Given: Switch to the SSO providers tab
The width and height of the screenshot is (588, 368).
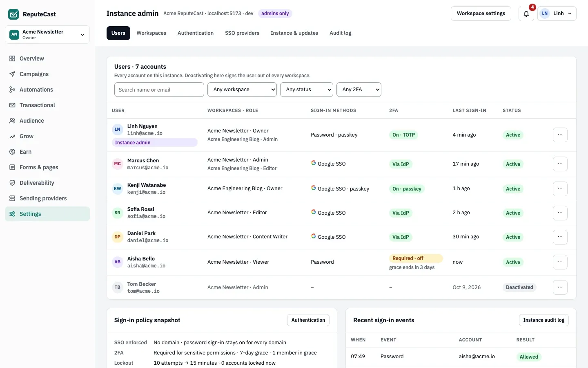Looking at the screenshot, I should pos(242,33).
